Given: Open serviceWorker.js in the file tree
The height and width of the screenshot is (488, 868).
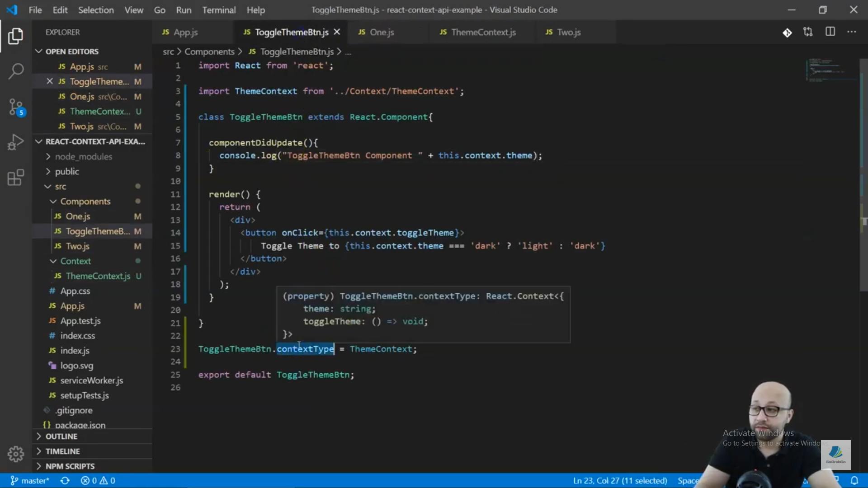Looking at the screenshot, I should click(x=91, y=380).
